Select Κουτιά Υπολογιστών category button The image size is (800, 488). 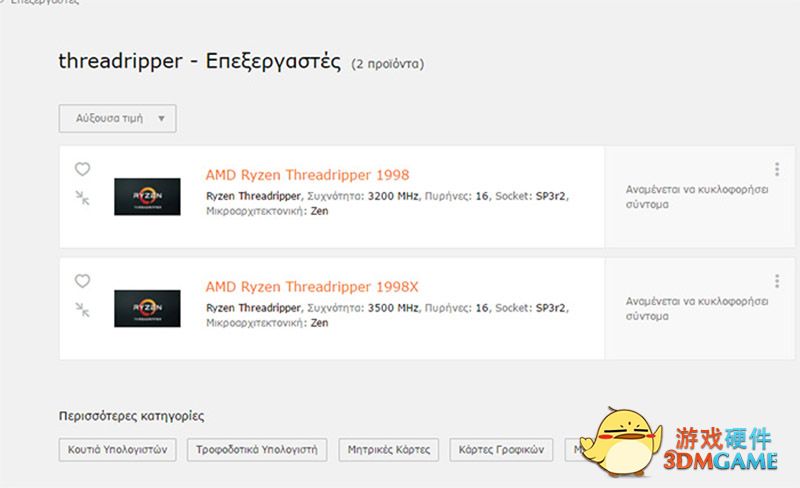pyautogui.click(x=117, y=450)
